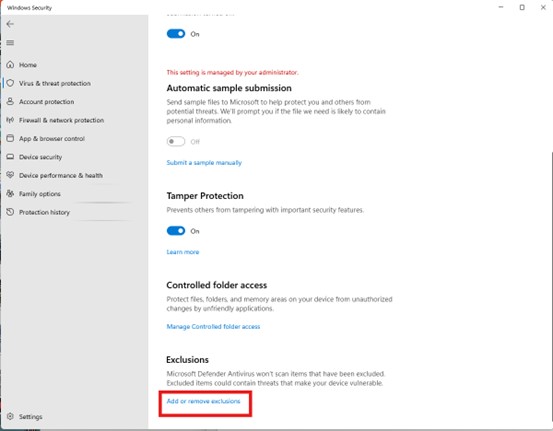Click the back arrow icon
553x431 pixels.
10,24
